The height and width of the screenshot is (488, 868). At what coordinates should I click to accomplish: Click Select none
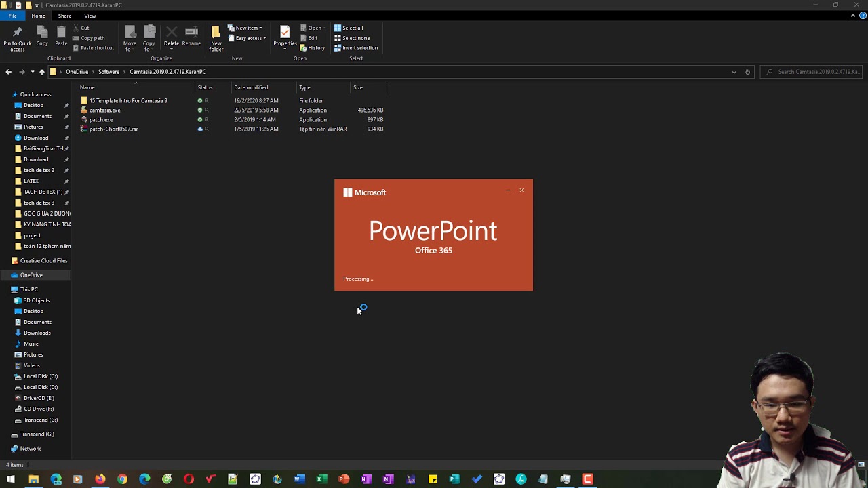point(351,38)
